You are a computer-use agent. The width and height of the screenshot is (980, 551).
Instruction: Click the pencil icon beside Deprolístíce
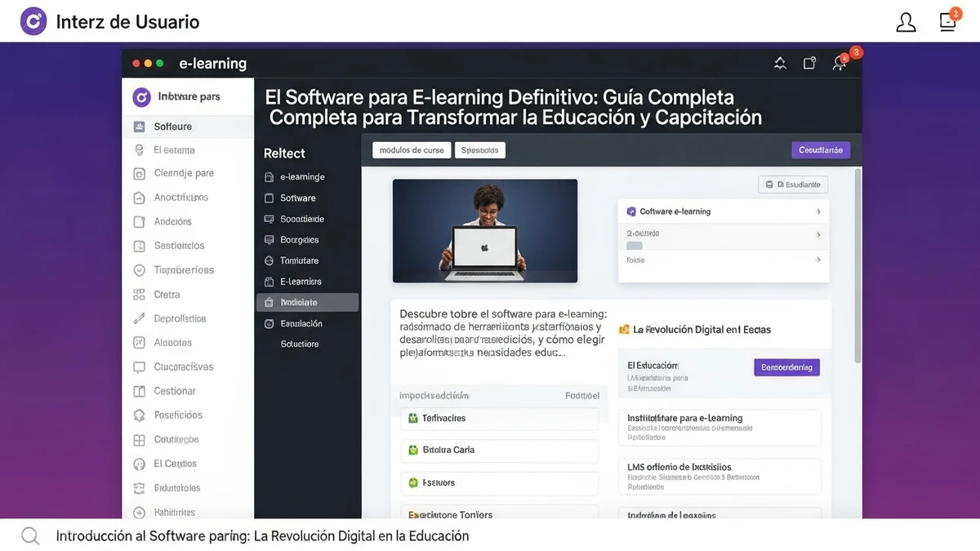pyautogui.click(x=139, y=318)
